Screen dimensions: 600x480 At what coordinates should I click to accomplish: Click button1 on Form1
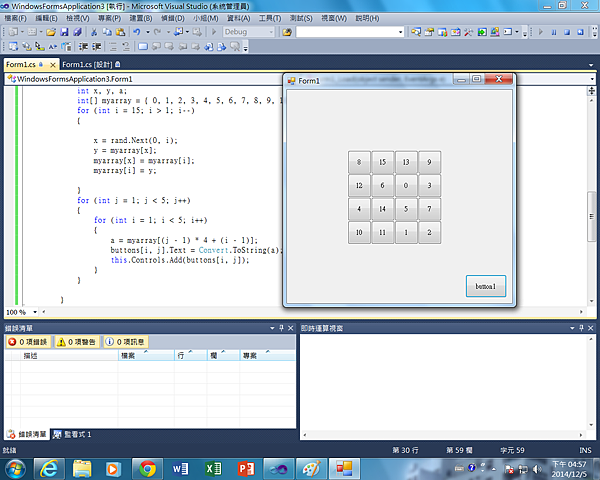click(485, 286)
